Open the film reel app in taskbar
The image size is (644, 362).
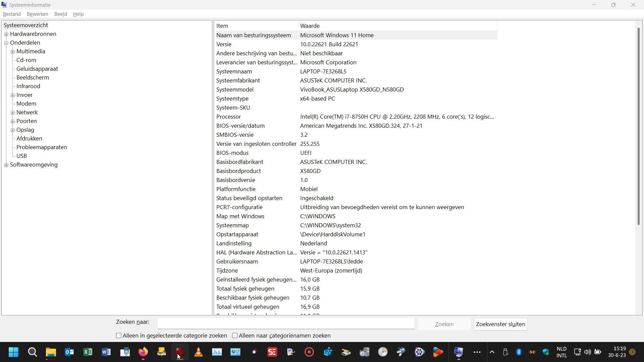point(420,352)
